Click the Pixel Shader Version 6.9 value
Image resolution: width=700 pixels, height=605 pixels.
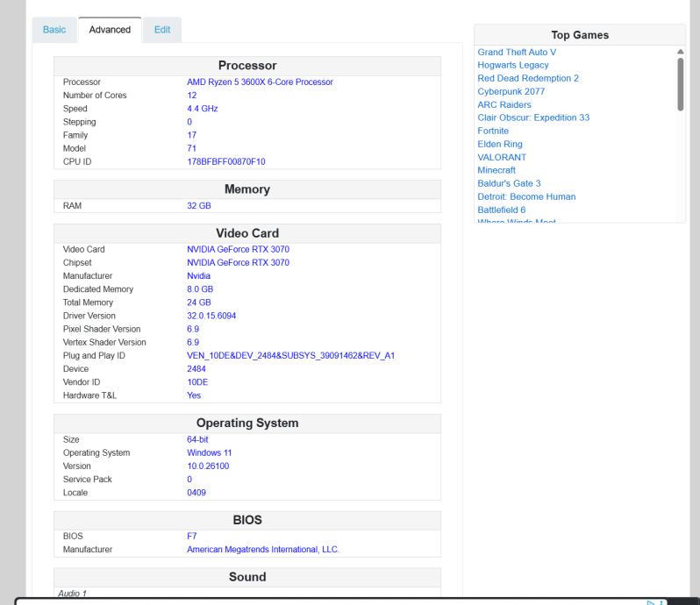(193, 330)
